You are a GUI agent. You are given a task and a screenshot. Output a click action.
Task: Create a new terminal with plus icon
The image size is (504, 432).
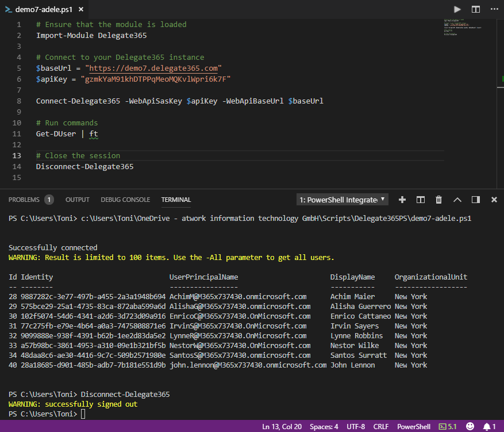[x=402, y=200]
